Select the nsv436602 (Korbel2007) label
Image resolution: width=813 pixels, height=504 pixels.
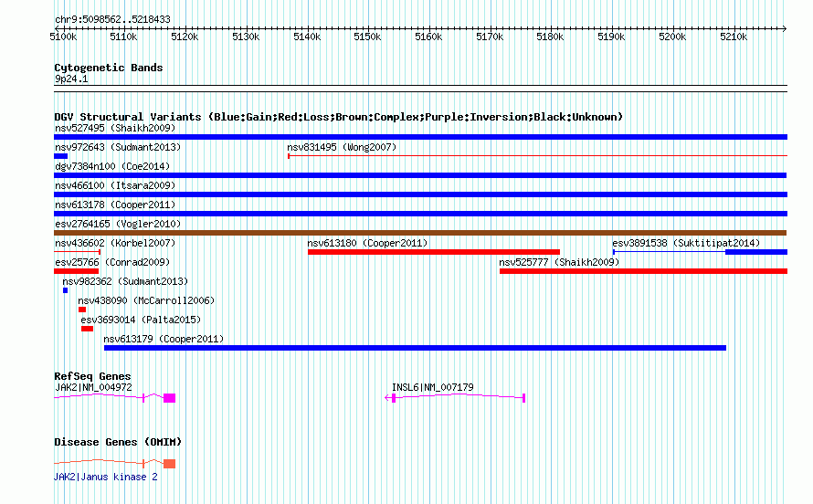pos(115,243)
